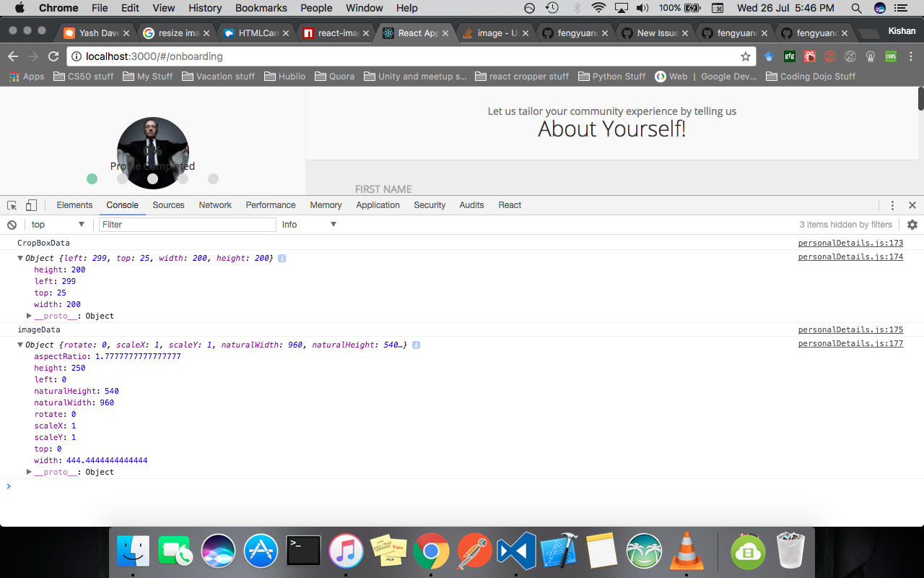Open DevTools settings with the gear icon
Screen dimensions: 924x578
coord(912,225)
